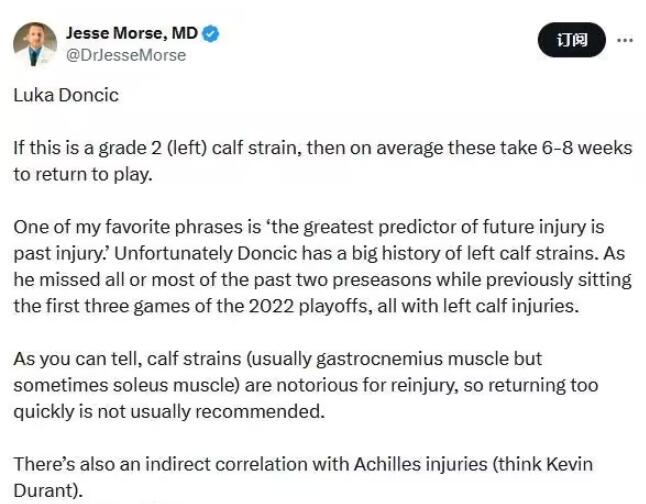Click the display name Jesse Morse, MD
Viewport: 646px width, 504px height.
click(x=131, y=33)
